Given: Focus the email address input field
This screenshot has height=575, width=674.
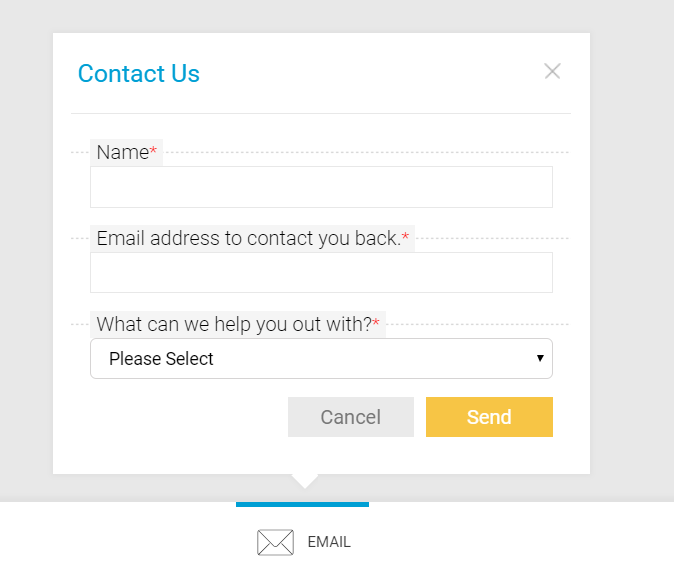Looking at the screenshot, I should tap(321, 272).
